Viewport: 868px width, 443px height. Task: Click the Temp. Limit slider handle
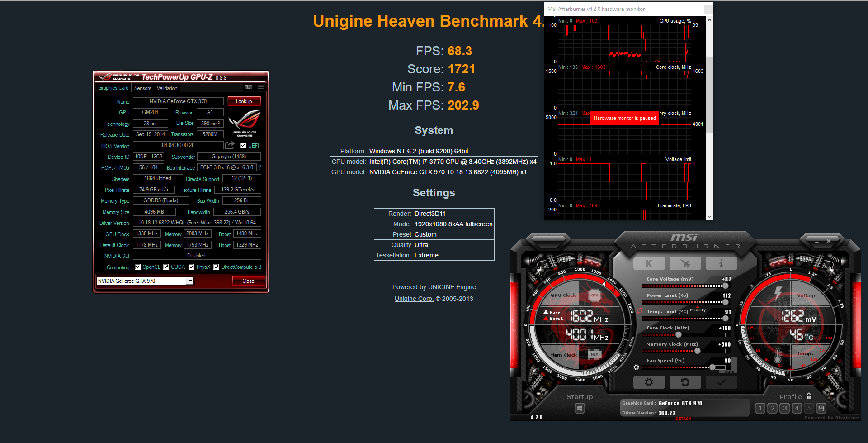click(x=726, y=319)
